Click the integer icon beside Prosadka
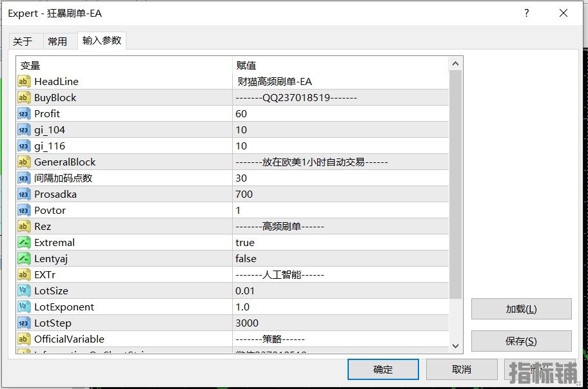588x389 pixels. pos(24,194)
